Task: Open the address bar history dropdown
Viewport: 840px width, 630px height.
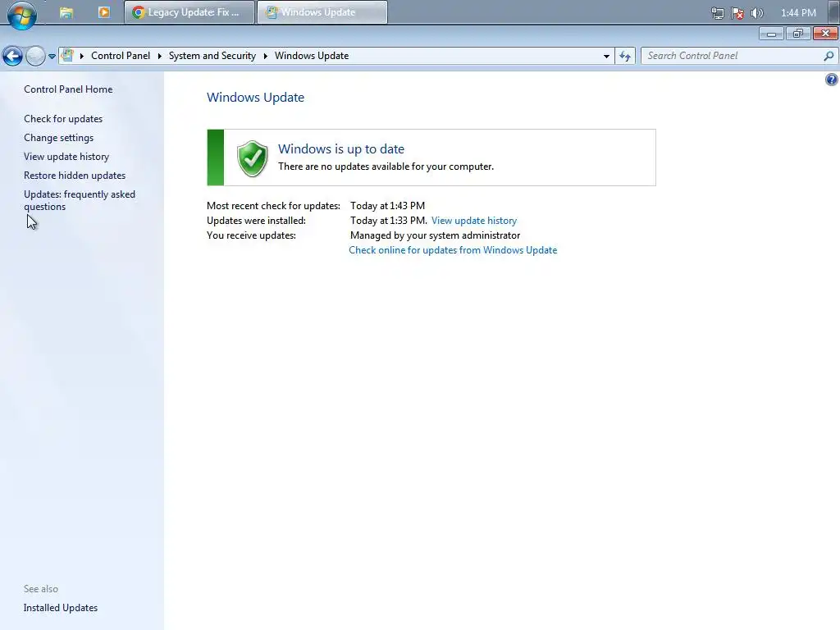Action: point(606,56)
